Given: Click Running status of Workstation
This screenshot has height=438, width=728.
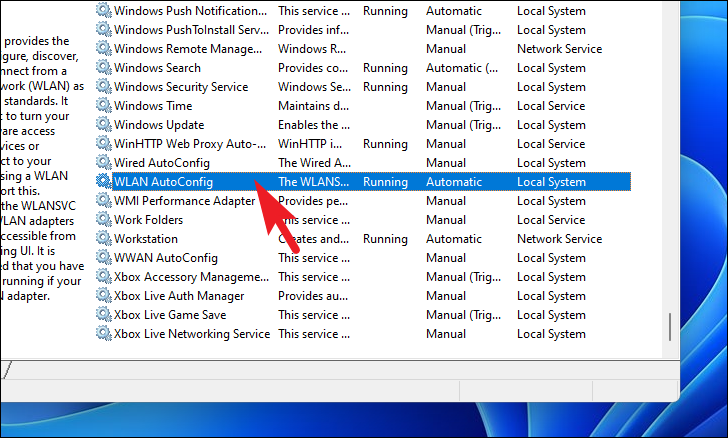Looking at the screenshot, I should click(385, 239).
